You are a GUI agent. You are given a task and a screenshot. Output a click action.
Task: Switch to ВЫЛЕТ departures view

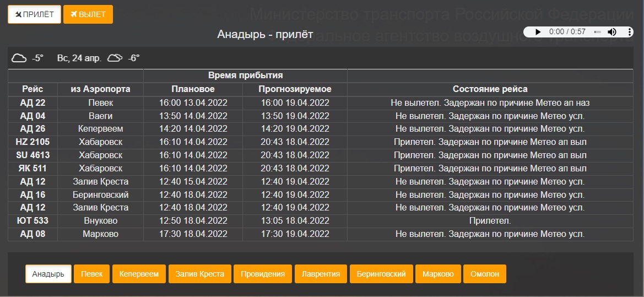(88, 14)
